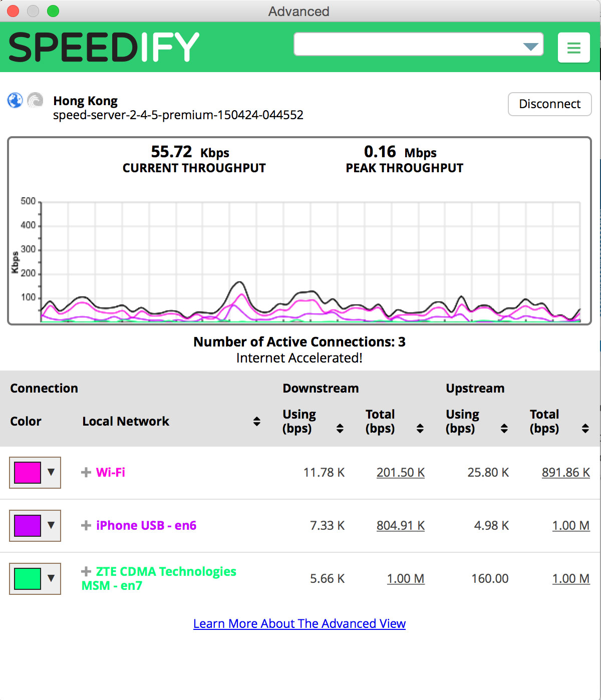Click iPhone USB upstream total 1.00 M
The width and height of the screenshot is (601, 700).
(x=571, y=525)
